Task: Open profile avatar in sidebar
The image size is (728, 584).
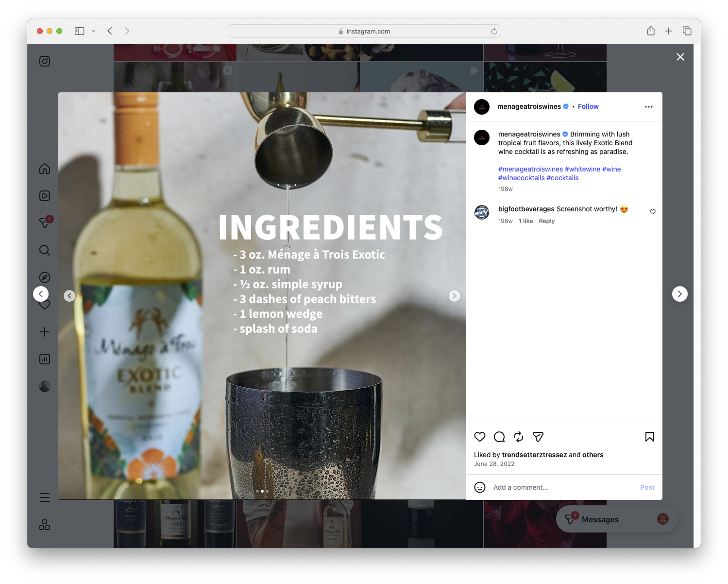Action: 45,386
